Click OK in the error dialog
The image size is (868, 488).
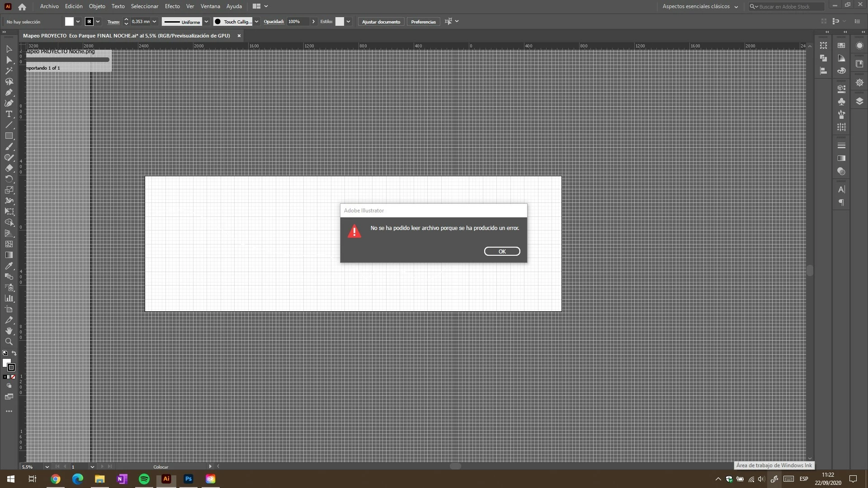click(x=502, y=251)
